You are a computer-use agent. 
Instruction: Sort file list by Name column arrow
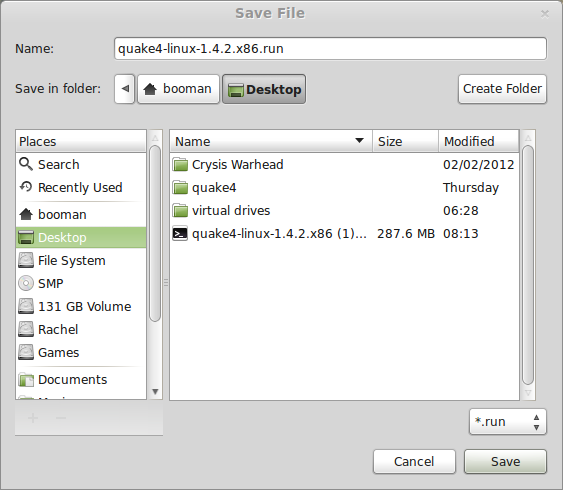click(x=359, y=140)
